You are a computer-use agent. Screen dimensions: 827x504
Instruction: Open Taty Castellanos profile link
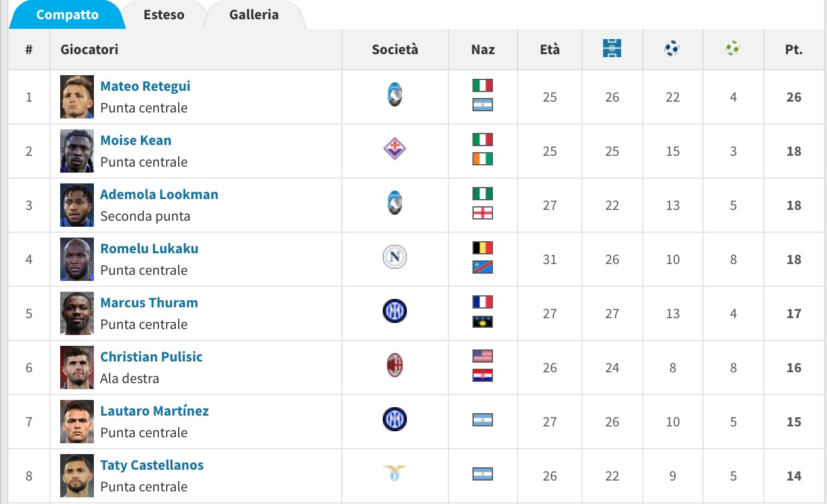(x=152, y=465)
